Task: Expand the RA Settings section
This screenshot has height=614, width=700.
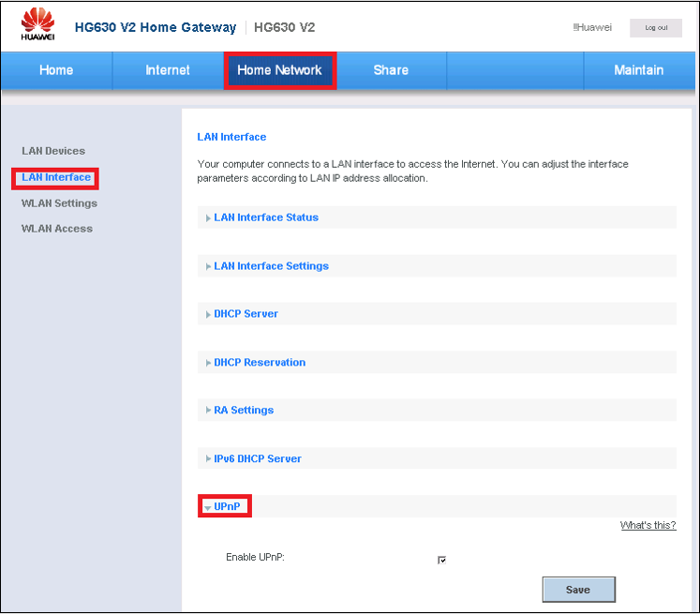Action: click(x=244, y=411)
